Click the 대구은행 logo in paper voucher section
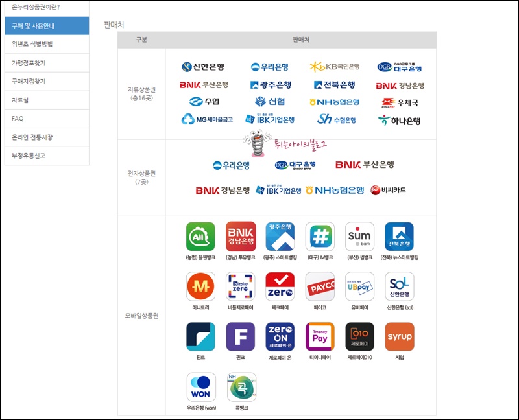The width and height of the screenshot is (519, 420). 399,67
